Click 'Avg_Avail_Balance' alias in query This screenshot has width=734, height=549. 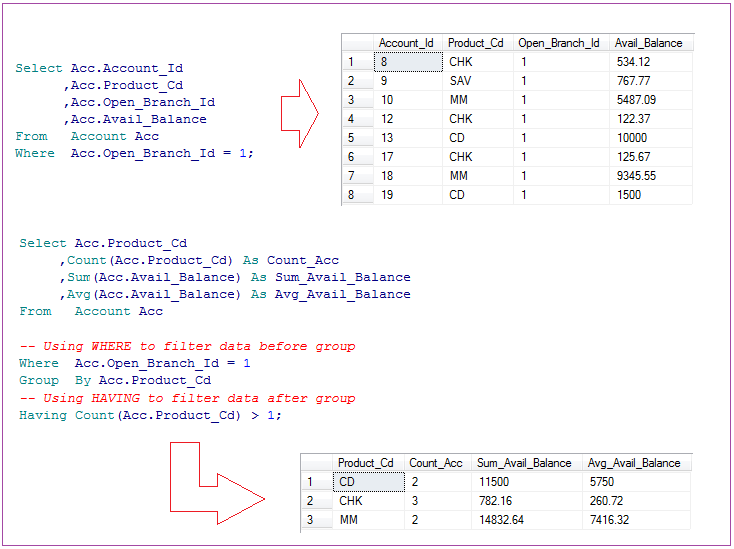[343, 295]
